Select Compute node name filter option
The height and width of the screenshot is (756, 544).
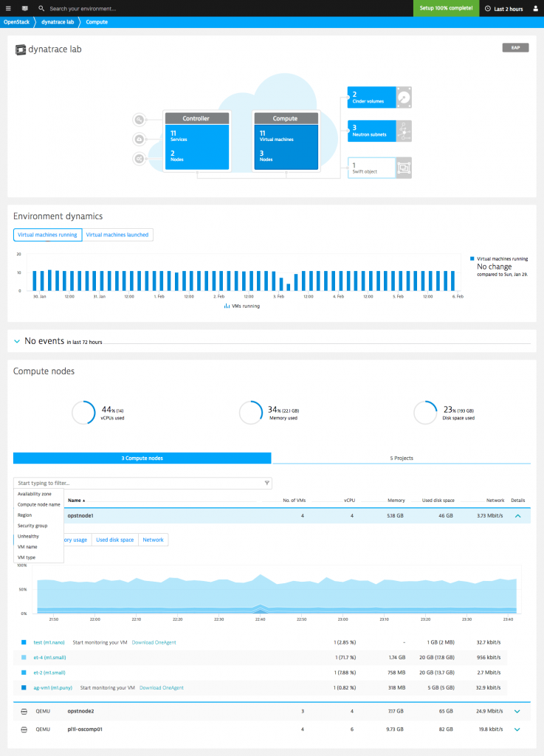[x=38, y=504]
